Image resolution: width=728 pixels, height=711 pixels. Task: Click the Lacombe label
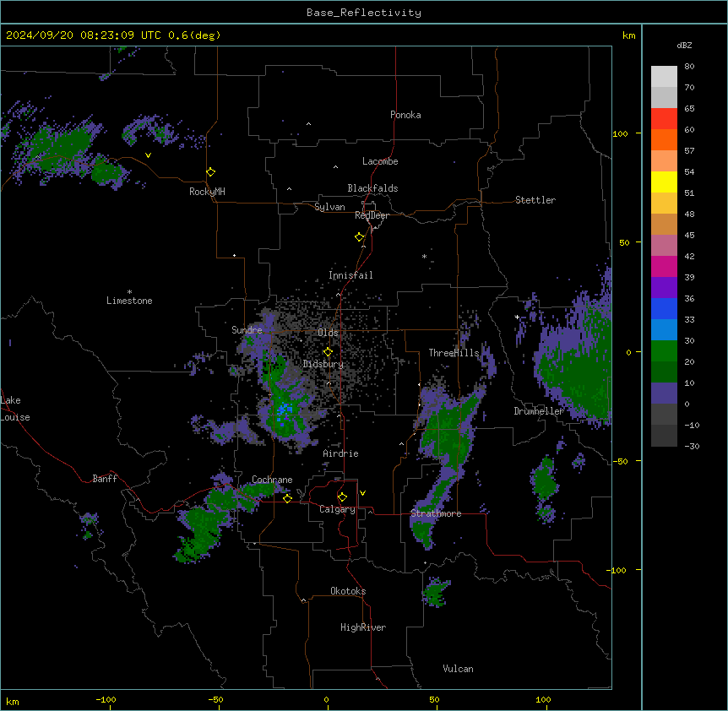380,161
